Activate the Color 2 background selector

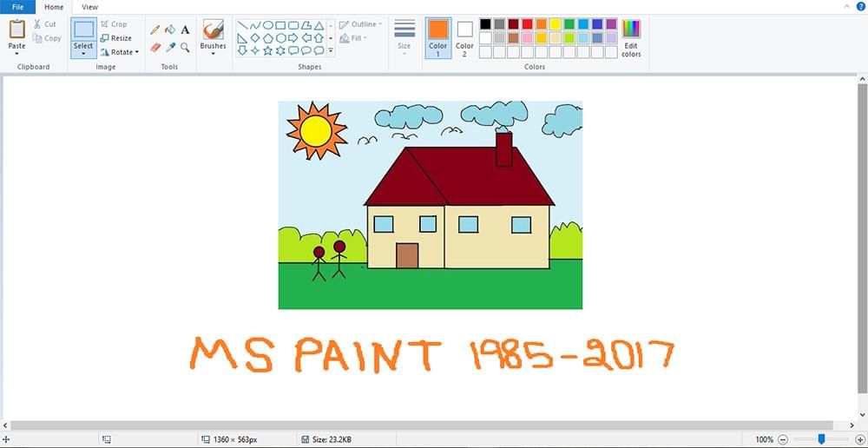coord(465,37)
